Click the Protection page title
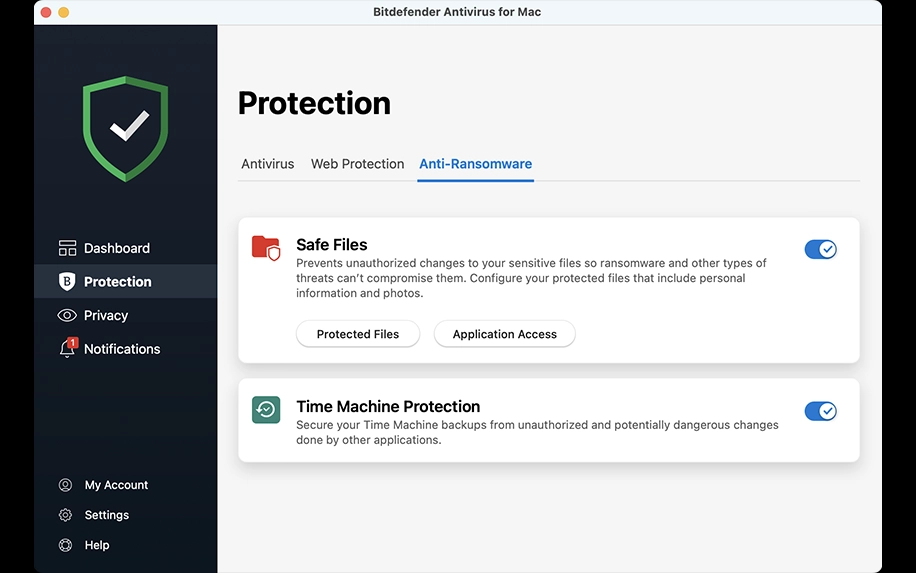Image resolution: width=916 pixels, height=573 pixels. pos(314,103)
